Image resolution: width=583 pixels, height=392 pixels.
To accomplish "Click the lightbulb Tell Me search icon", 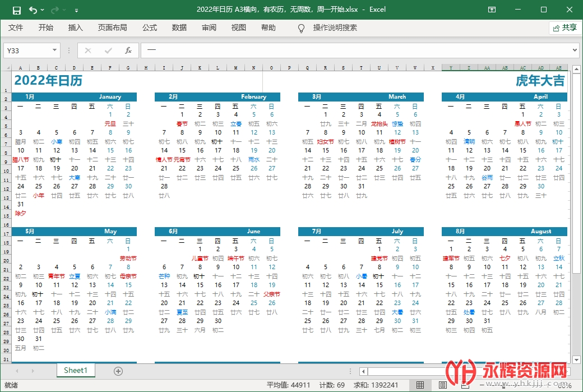I will tap(301, 28).
